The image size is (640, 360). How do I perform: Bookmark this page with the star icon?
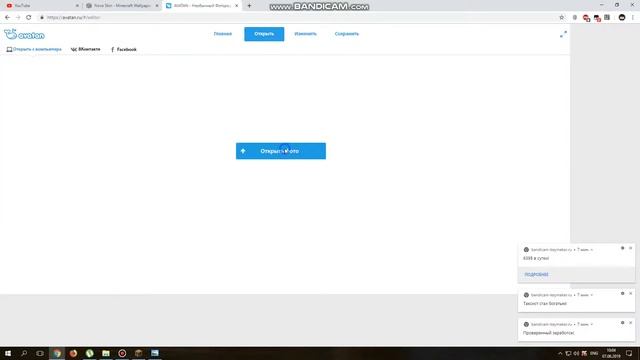pyautogui.click(x=562, y=18)
